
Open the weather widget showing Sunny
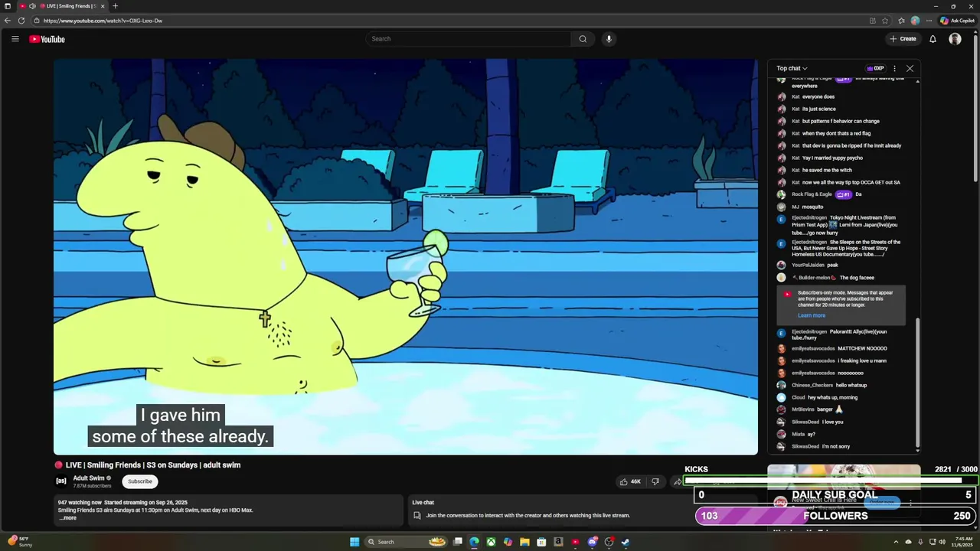coord(20,542)
